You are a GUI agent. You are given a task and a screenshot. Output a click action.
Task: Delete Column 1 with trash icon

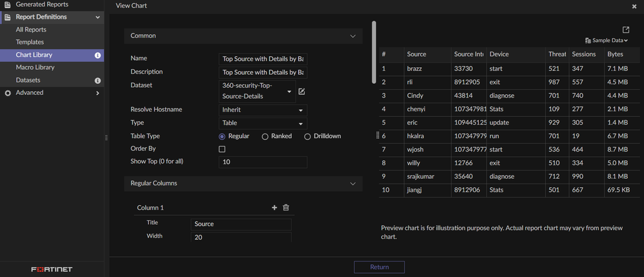[x=286, y=208]
